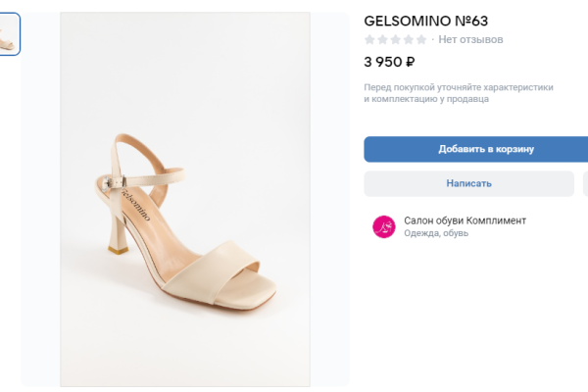Viewport: 588px width, 392px height.
Task: Select the Одежда, обувь category label
Action: [436, 233]
